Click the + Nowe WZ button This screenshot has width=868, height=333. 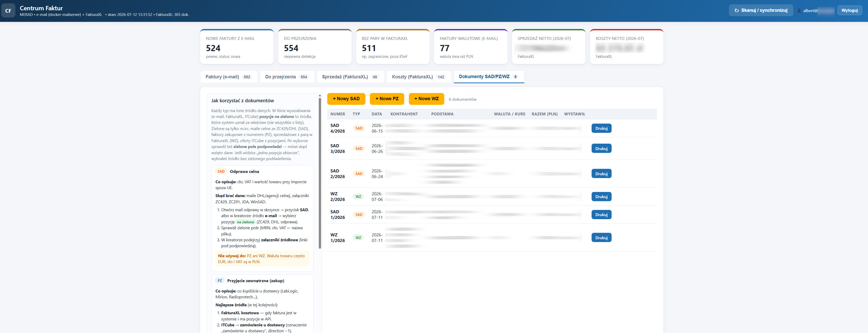click(426, 99)
